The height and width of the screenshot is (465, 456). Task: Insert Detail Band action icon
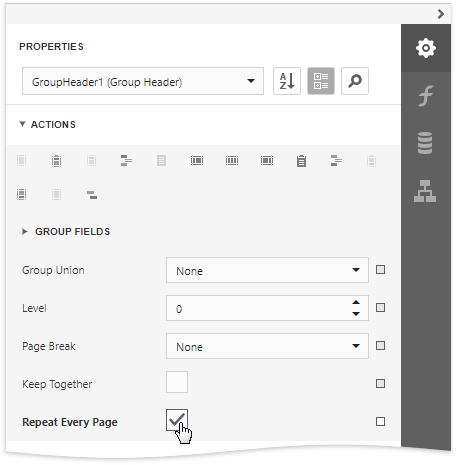(161, 161)
